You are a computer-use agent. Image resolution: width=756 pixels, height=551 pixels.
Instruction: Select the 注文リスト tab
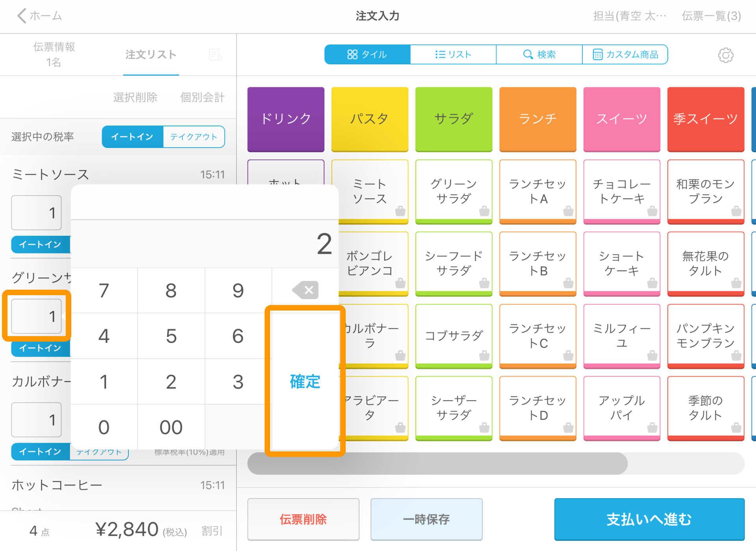[151, 54]
